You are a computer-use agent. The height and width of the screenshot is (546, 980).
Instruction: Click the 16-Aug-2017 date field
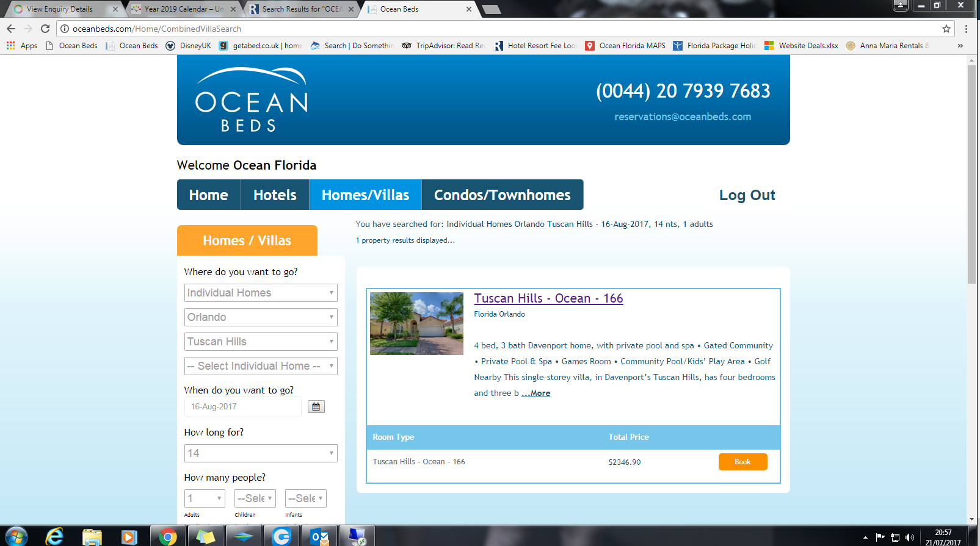243,407
